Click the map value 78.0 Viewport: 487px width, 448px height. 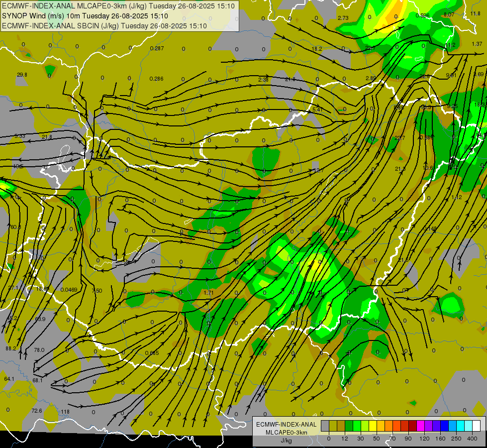coord(39,350)
